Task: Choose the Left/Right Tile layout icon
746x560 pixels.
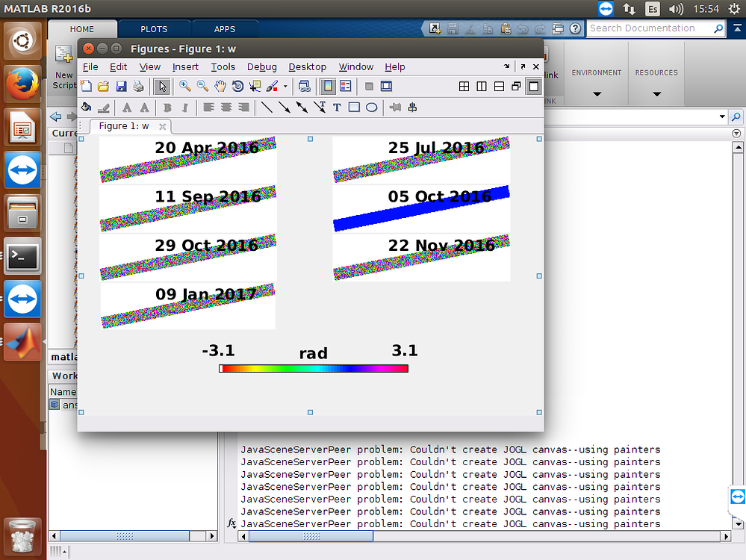Action: point(482,86)
